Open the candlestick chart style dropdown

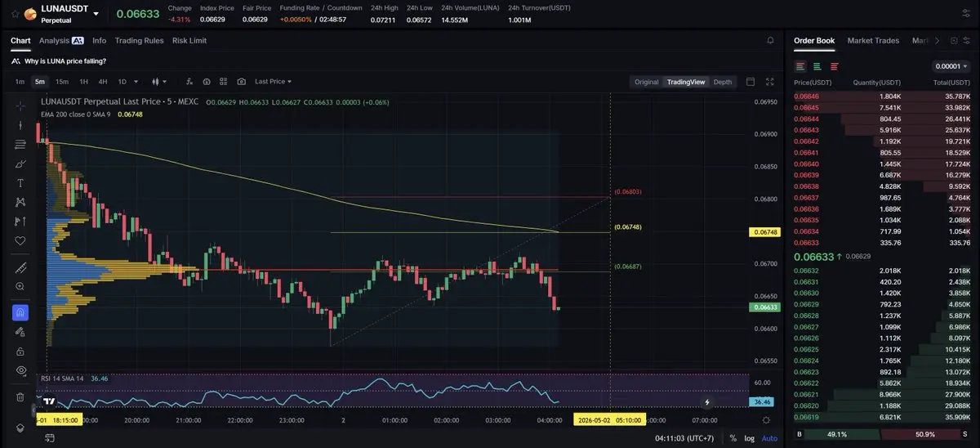(x=160, y=82)
